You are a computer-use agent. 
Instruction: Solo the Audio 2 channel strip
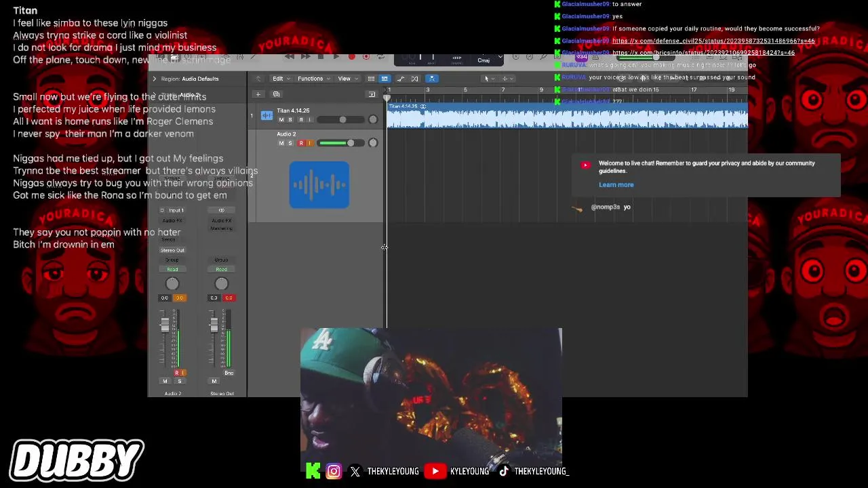180,382
